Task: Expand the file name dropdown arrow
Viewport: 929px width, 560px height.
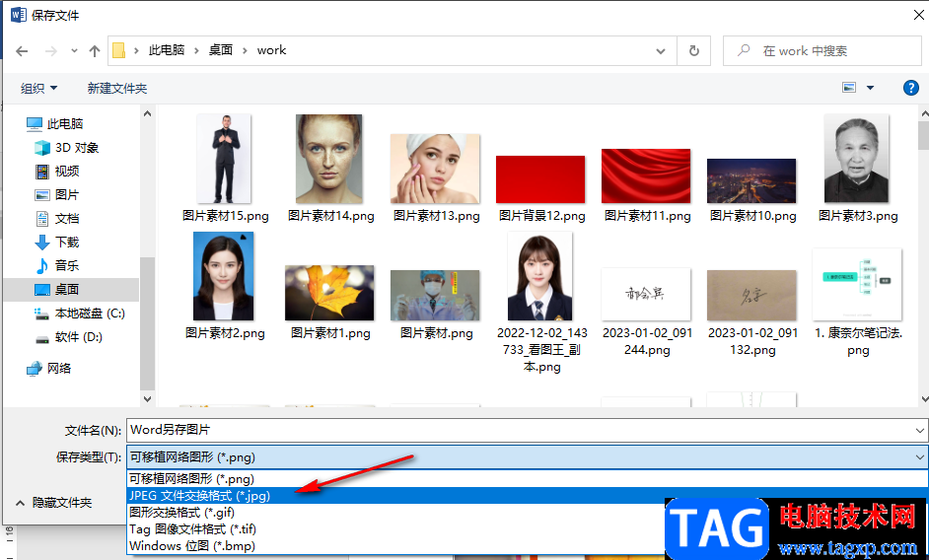Action: click(x=919, y=430)
